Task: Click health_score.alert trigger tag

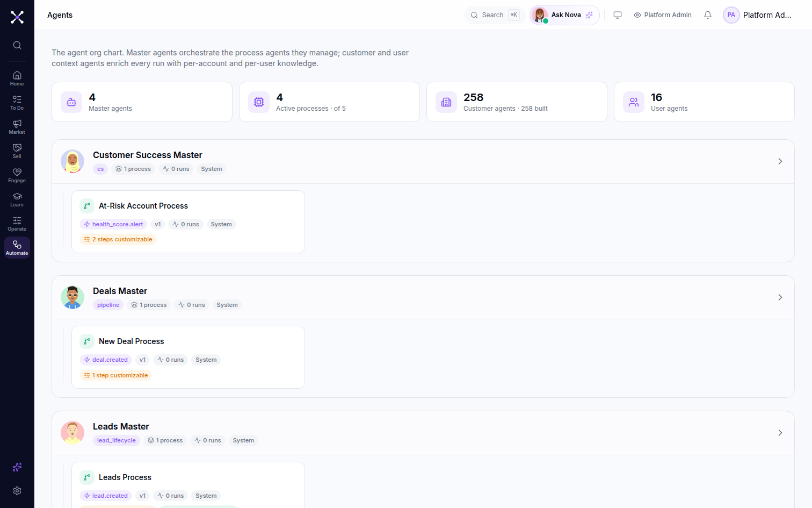Action: pos(114,224)
